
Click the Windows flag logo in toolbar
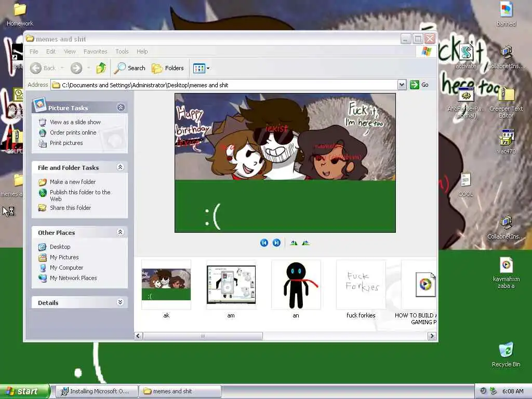tap(426, 51)
